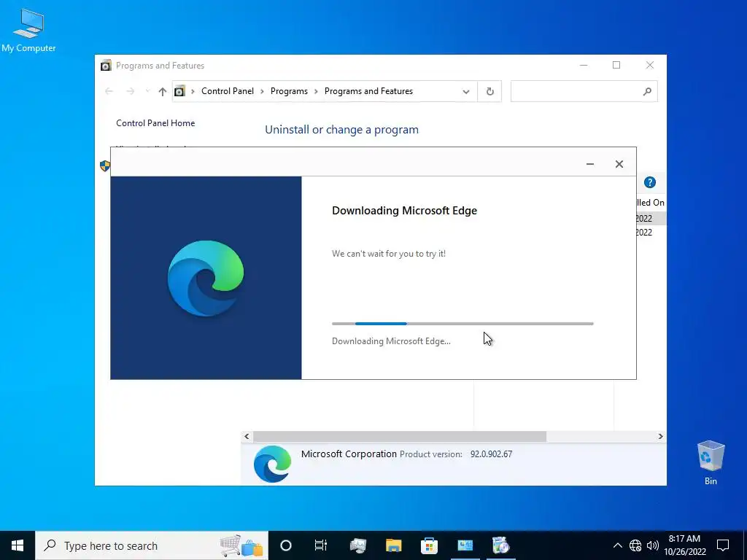Expand address bar history dropdown
The image size is (747, 560).
tap(466, 91)
